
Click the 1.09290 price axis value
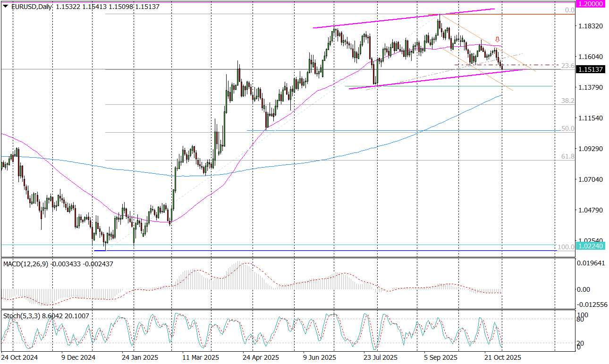coord(590,149)
